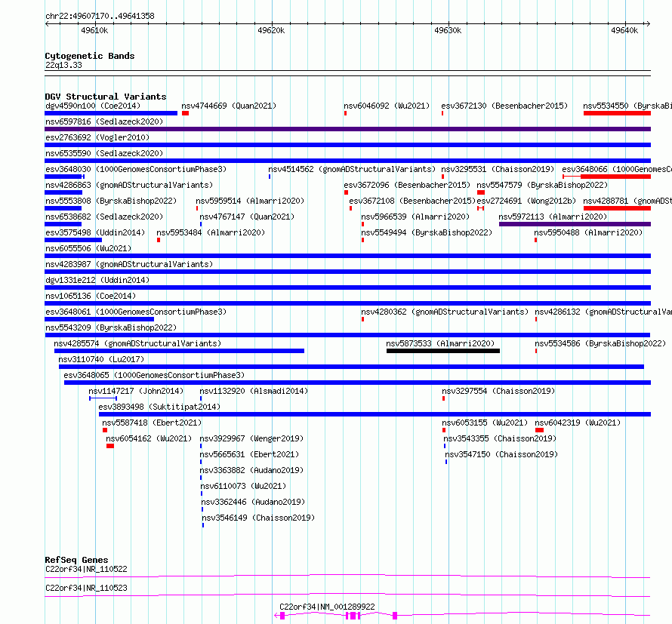The width and height of the screenshot is (672, 624).
Task: Open nsv6042319 (Wu2021) variant
Action: (578, 423)
